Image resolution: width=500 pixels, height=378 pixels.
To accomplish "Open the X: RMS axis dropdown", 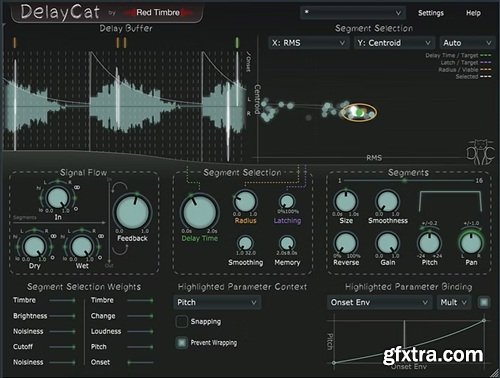I will pos(308,43).
